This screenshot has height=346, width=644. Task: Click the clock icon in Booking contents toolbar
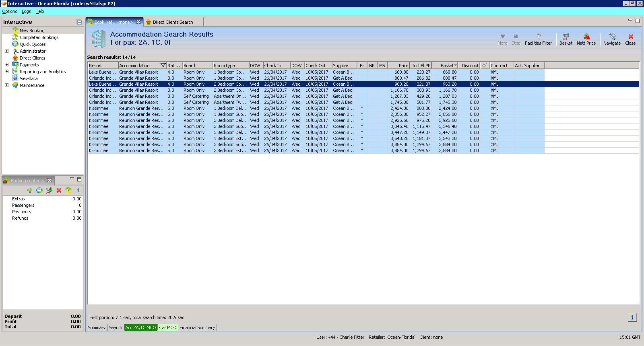pyautogui.click(x=39, y=190)
